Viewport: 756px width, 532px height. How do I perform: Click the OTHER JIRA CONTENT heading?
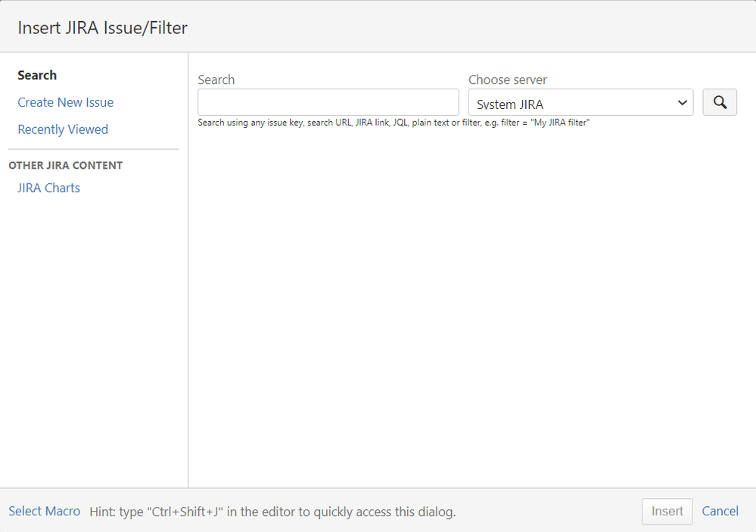point(66,166)
